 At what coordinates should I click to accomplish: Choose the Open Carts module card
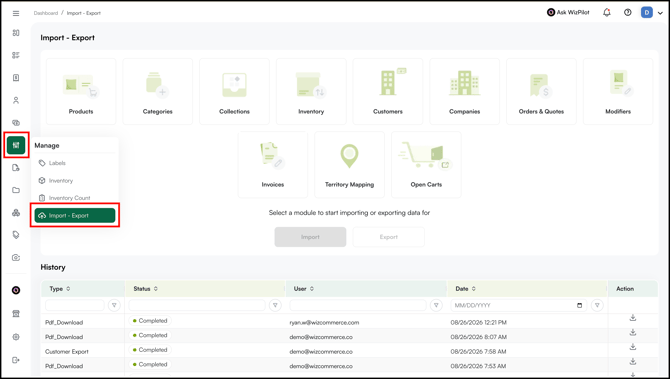point(426,165)
